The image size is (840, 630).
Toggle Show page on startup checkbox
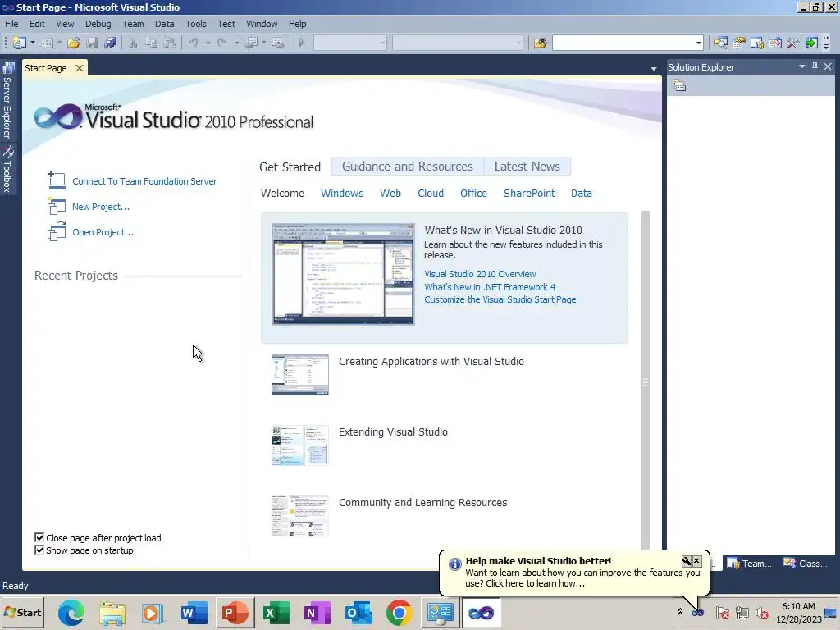[39, 550]
